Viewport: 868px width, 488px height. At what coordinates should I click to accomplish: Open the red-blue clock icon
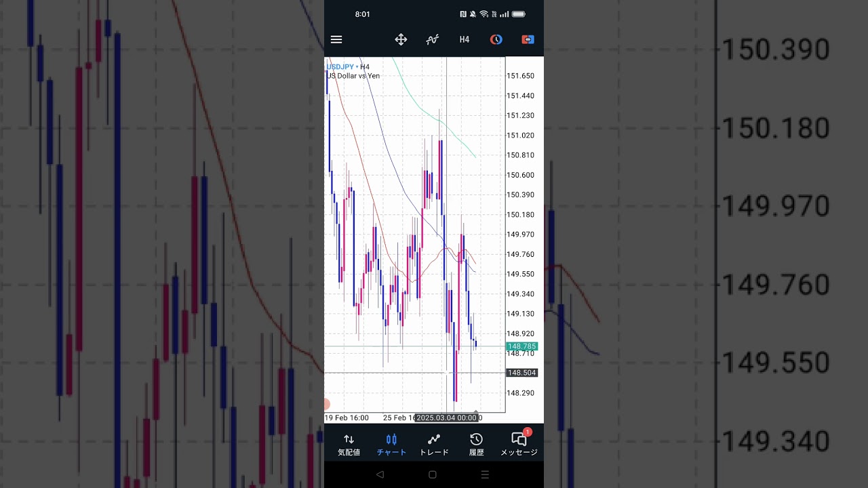(496, 39)
